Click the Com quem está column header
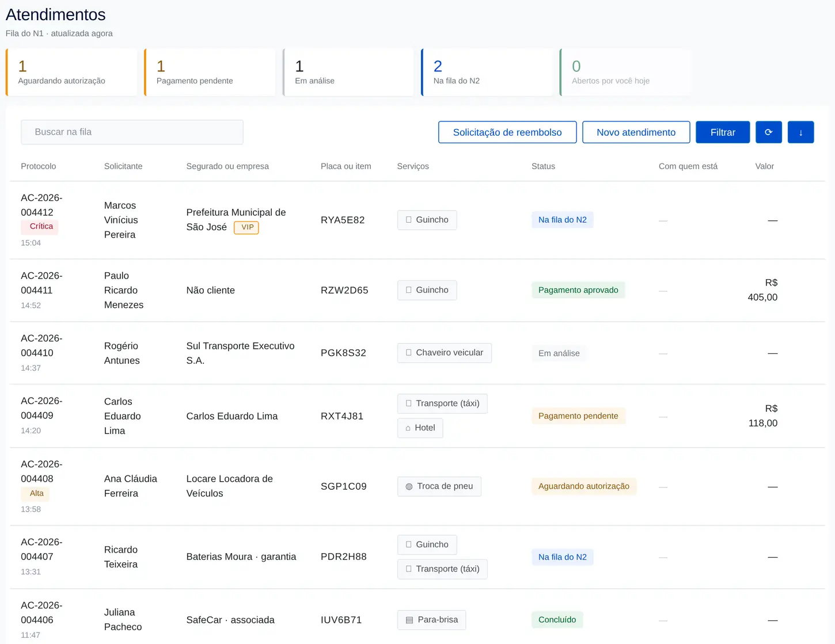The image size is (835, 644). click(688, 166)
